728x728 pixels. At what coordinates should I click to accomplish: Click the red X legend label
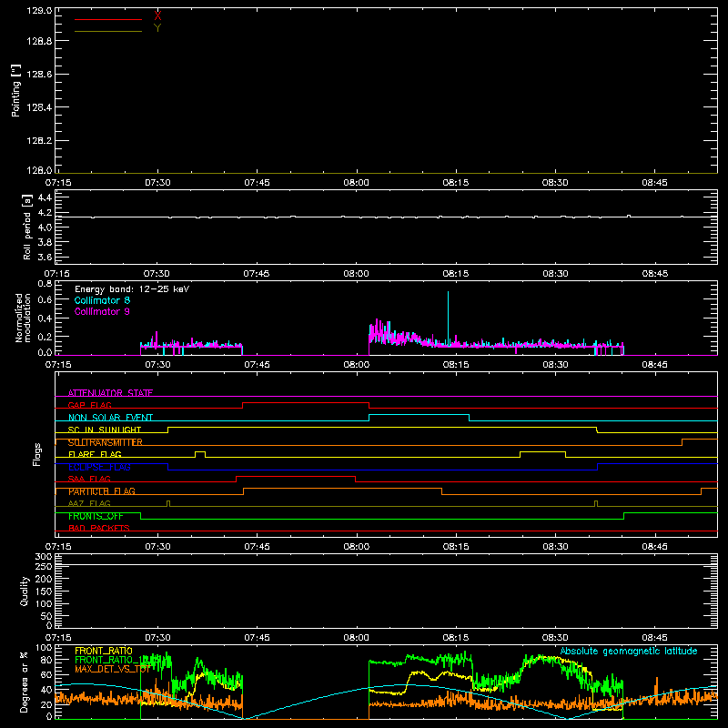(157, 15)
